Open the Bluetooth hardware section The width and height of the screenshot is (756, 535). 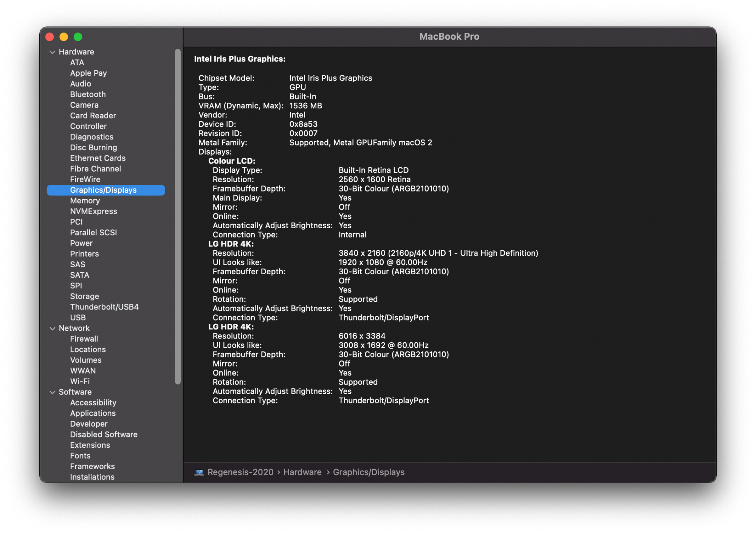click(x=88, y=94)
